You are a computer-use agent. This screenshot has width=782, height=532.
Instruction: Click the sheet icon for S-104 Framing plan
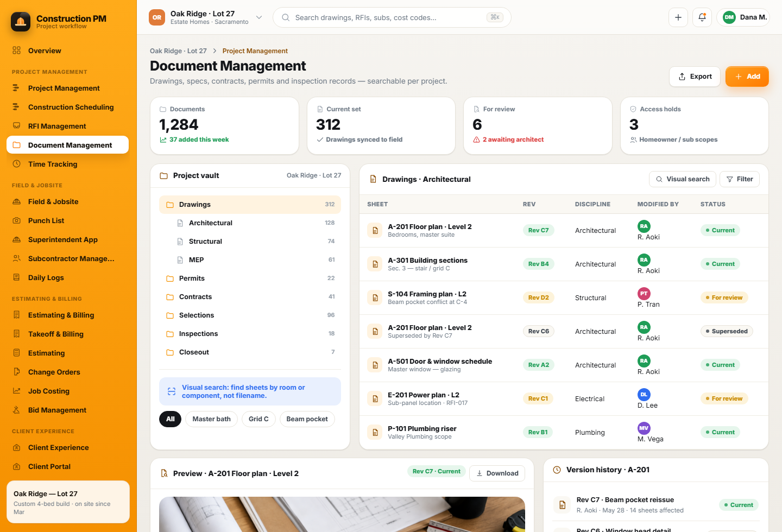click(x=375, y=297)
